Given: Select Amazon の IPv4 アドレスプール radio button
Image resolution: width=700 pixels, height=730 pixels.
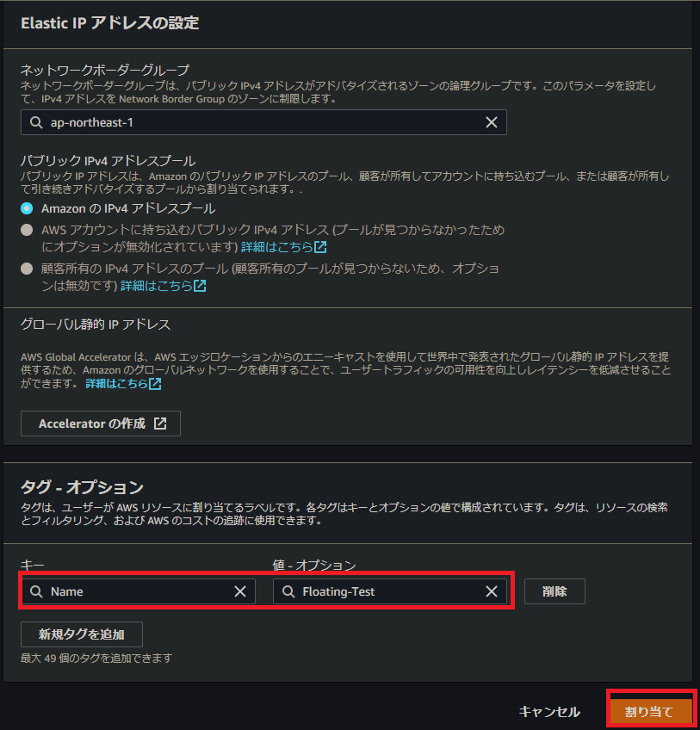Looking at the screenshot, I should coord(27,208).
